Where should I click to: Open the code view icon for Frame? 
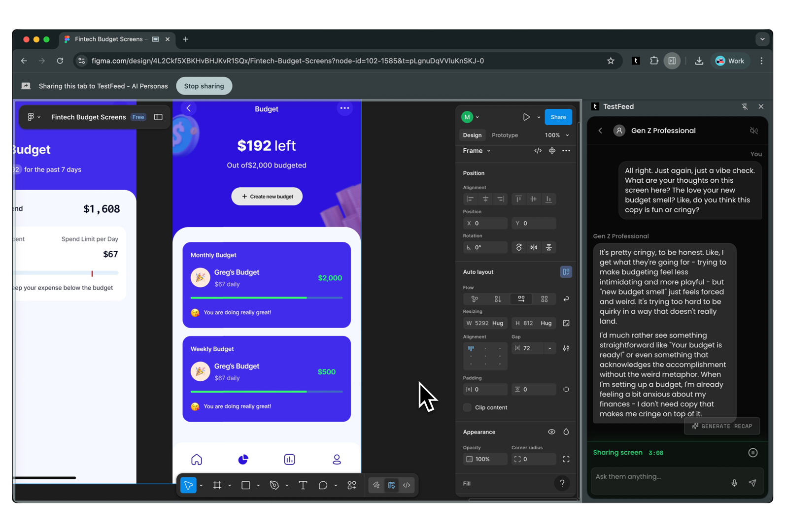click(538, 151)
